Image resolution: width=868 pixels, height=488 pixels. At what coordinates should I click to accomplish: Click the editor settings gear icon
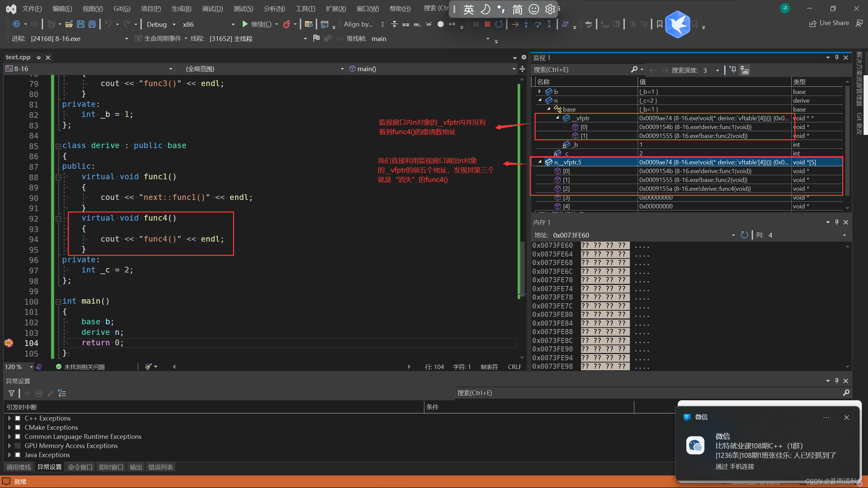coord(524,57)
